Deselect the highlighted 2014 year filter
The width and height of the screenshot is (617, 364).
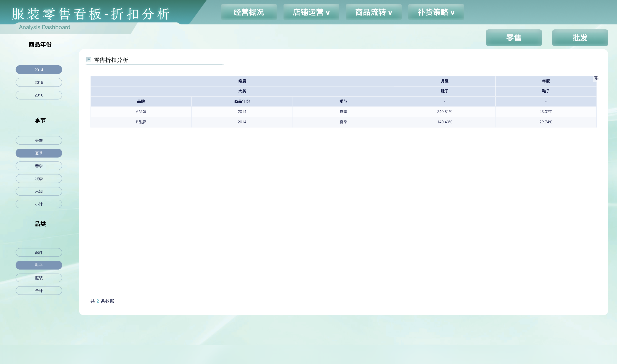38,70
